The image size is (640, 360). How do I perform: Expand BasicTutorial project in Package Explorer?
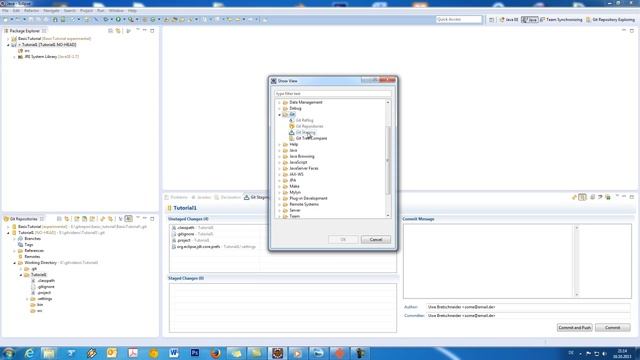pyautogui.click(x=8, y=39)
